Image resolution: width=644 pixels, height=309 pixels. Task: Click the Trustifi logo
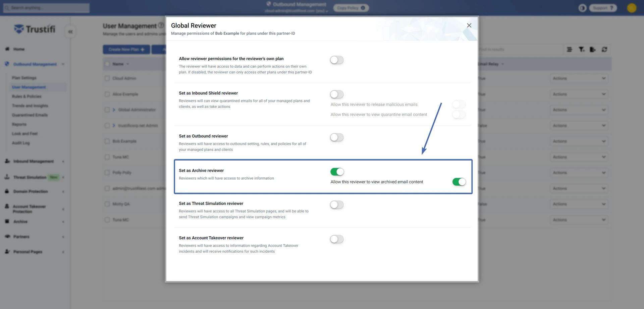point(35,29)
